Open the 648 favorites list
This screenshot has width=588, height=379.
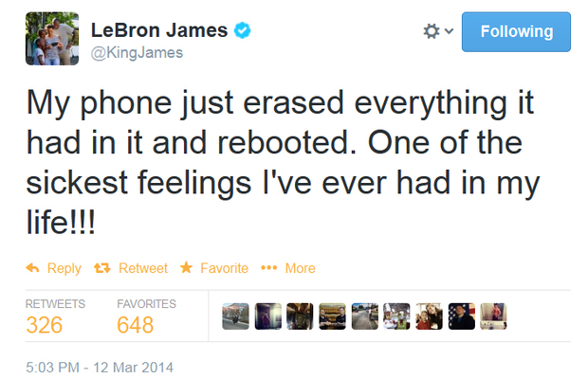135,325
